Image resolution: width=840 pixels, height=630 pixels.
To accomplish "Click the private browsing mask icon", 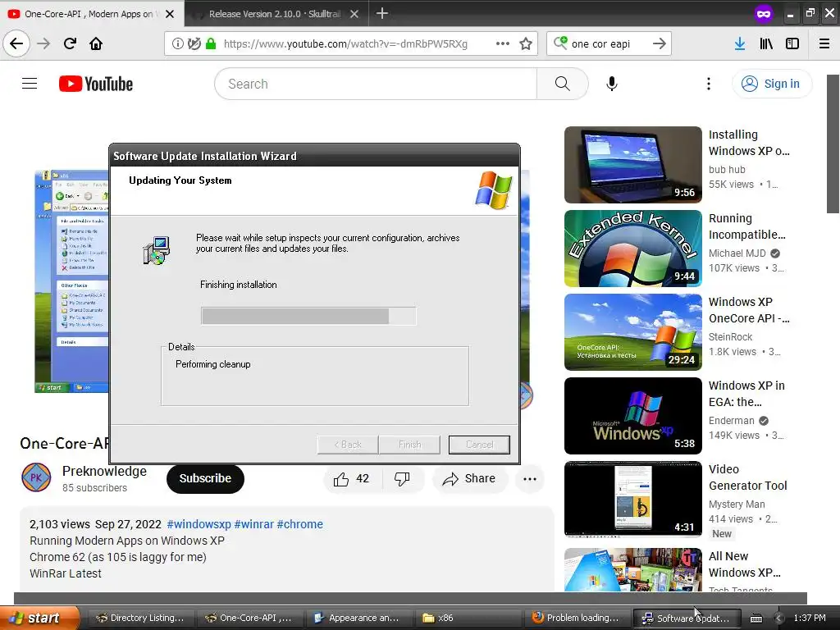I will 764,14.
